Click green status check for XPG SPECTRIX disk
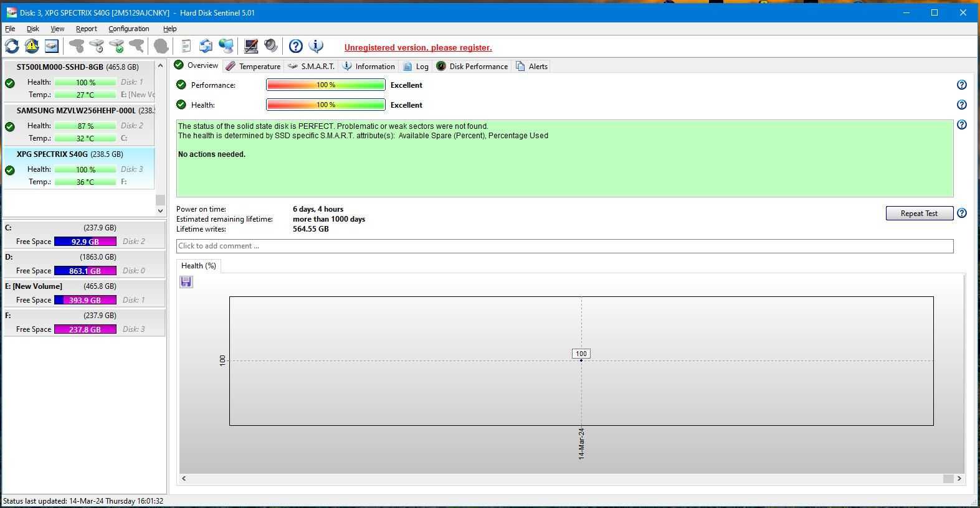The width and height of the screenshot is (980, 508). (x=10, y=170)
